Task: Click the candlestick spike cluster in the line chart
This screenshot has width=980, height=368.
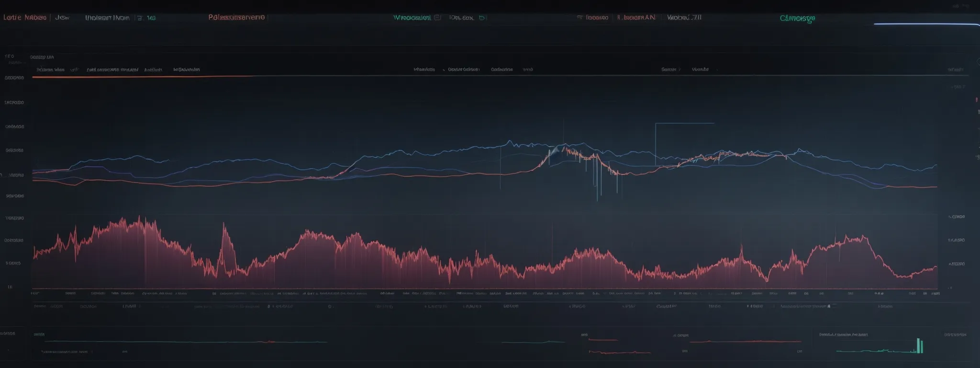Action: (598, 177)
